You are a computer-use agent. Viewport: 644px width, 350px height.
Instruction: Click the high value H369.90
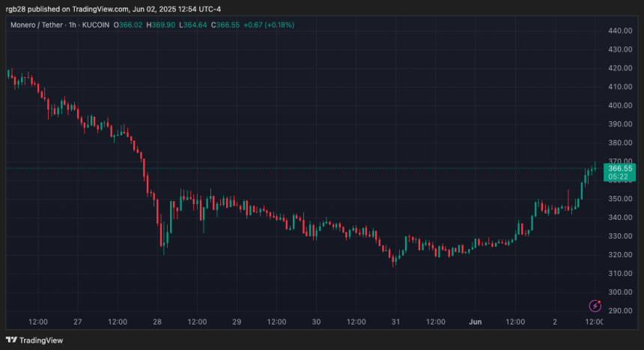(160, 25)
